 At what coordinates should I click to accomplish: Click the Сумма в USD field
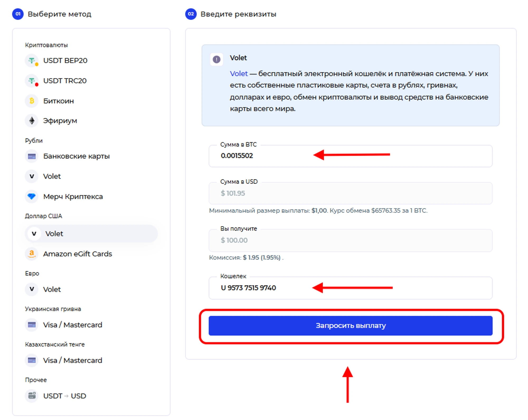click(x=350, y=194)
